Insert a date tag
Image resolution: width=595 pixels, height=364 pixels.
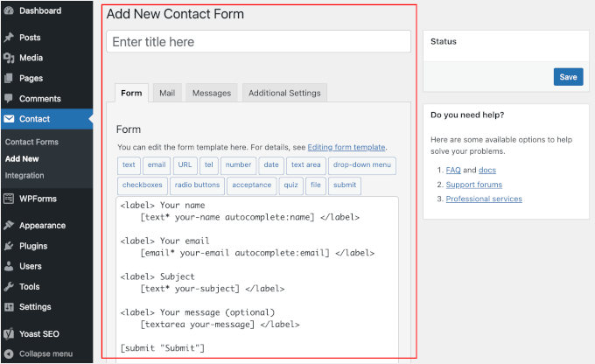coord(271,164)
